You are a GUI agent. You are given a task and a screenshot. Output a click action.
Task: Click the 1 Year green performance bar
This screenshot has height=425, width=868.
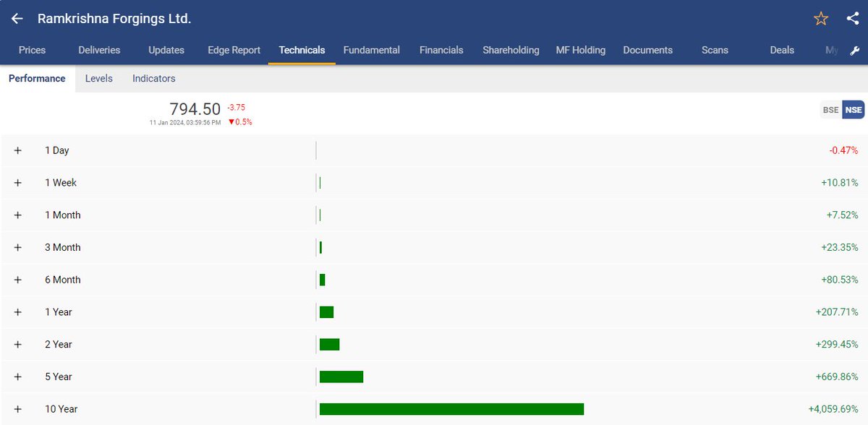326,312
